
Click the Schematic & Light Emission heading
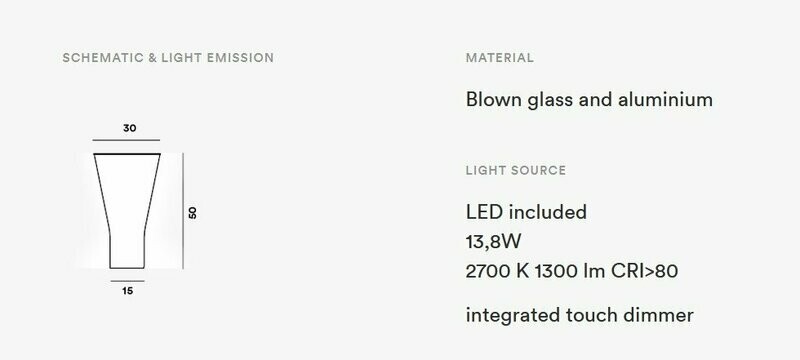click(168, 58)
